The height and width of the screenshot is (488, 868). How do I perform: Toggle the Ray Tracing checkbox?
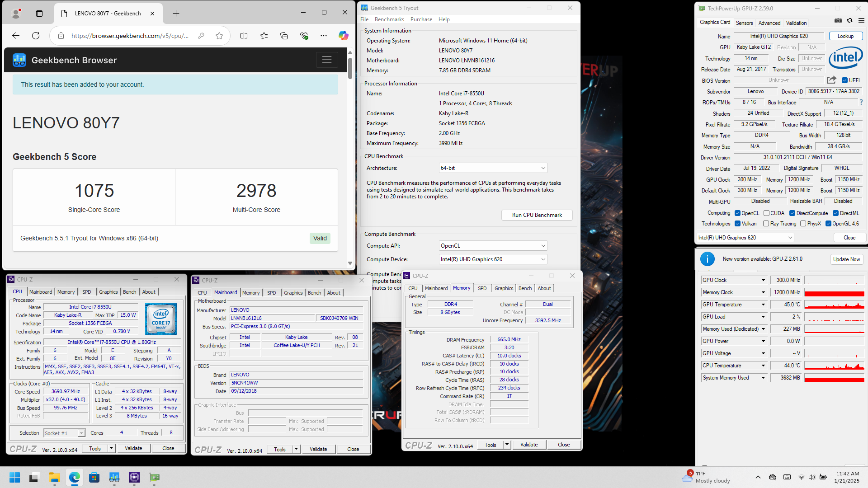pos(766,224)
